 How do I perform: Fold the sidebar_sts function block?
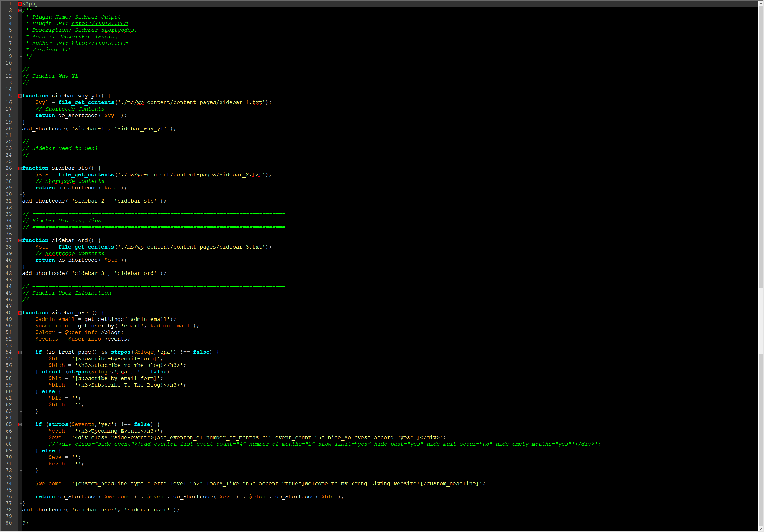coord(20,168)
